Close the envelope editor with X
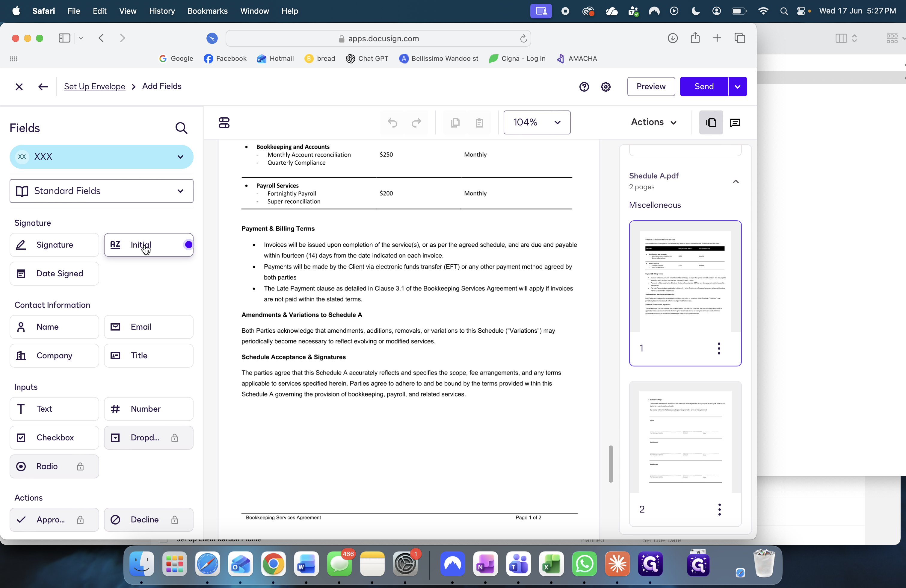The width and height of the screenshot is (906, 588). (x=19, y=87)
